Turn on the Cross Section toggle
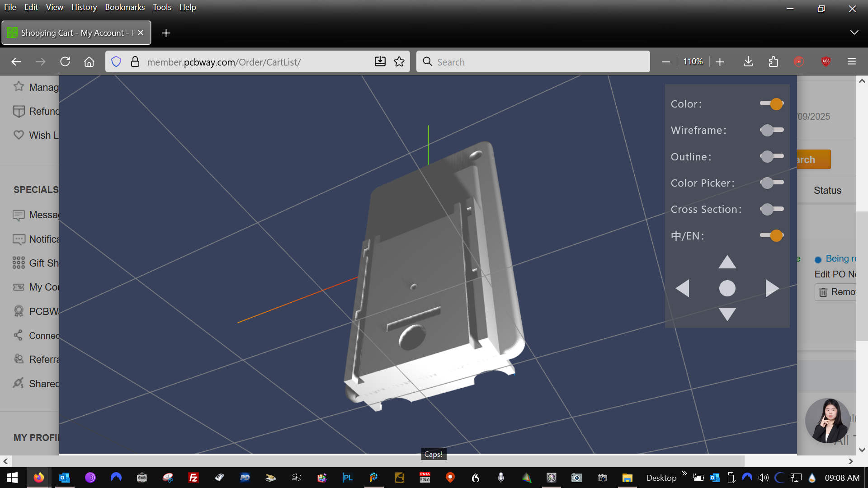Screen dimensions: 868x488 (772, 209)
